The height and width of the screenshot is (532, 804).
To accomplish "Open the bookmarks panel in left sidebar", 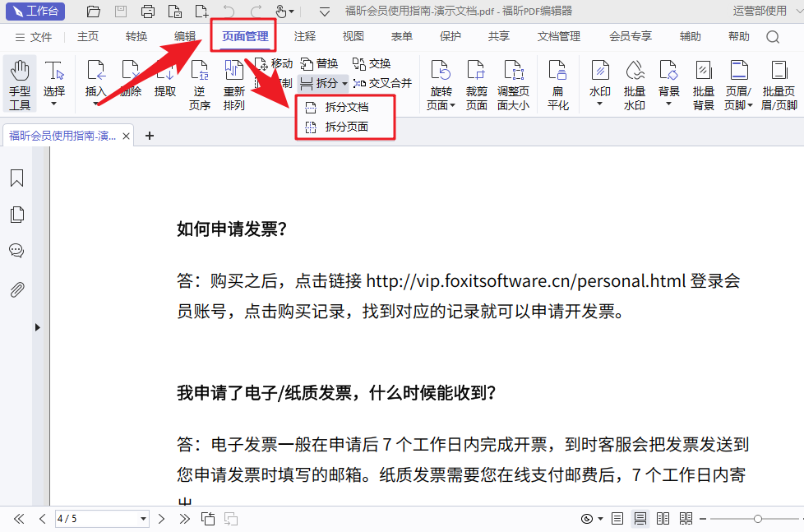I will tap(16, 178).
